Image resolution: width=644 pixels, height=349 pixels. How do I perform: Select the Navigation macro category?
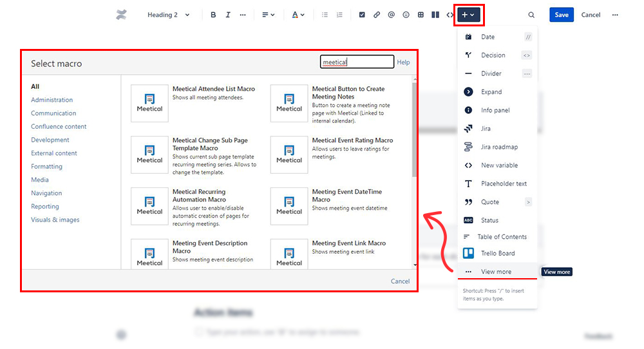(x=46, y=193)
